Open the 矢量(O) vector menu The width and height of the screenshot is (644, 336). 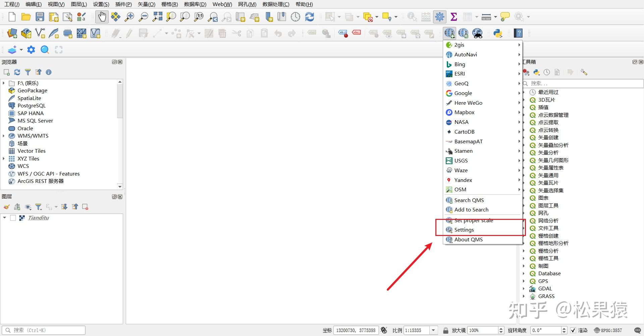(x=147, y=4)
